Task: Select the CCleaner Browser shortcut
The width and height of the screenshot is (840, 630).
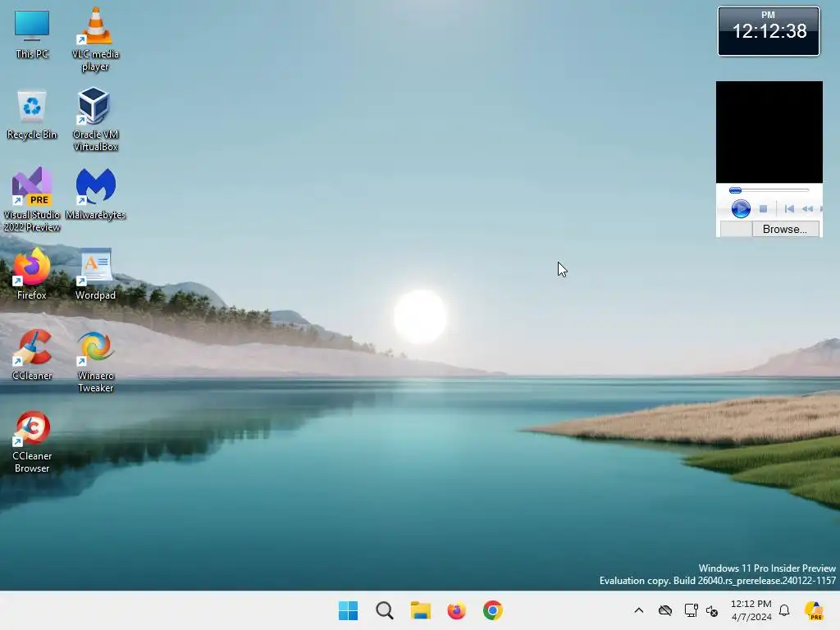Action: point(32,442)
